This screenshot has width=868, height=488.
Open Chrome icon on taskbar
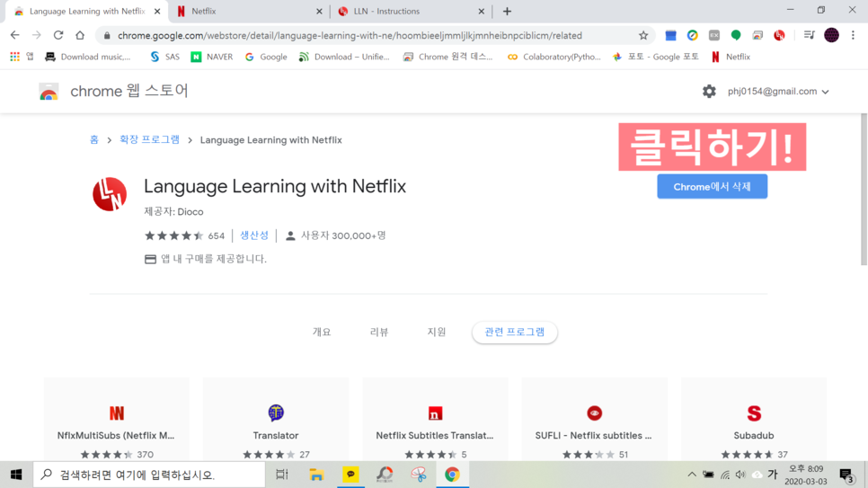click(x=452, y=475)
